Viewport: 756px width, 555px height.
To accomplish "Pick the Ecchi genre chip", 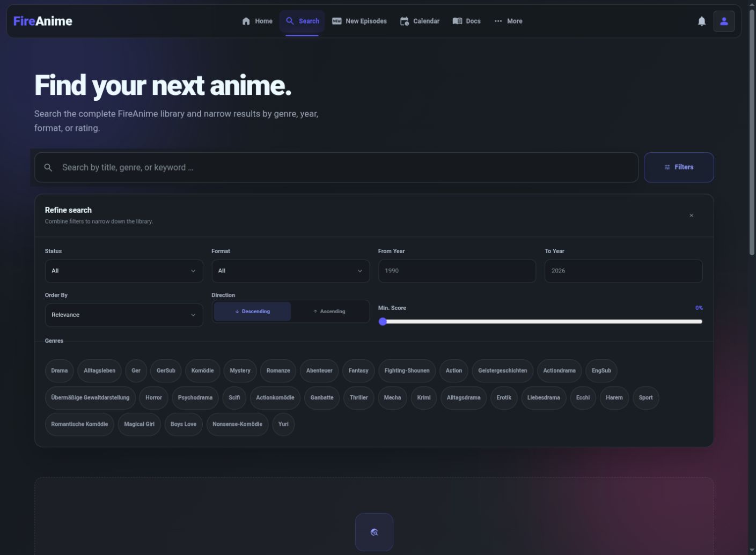I will click(x=583, y=398).
